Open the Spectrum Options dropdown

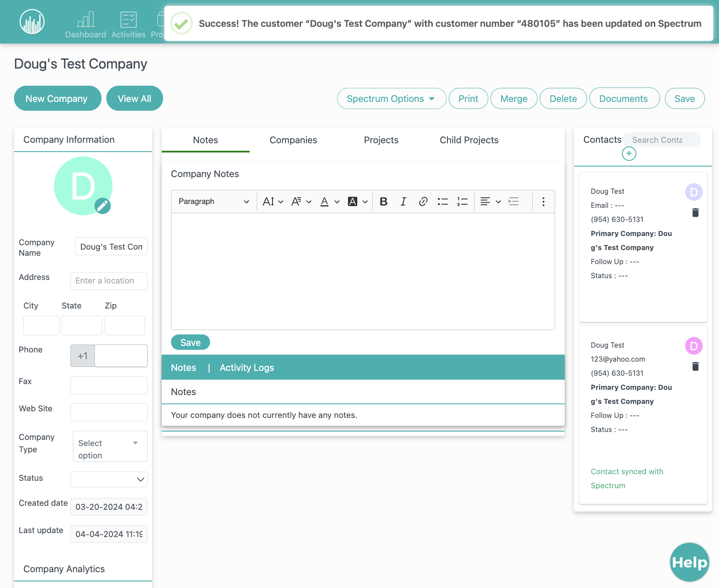pyautogui.click(x=392, y=98)
